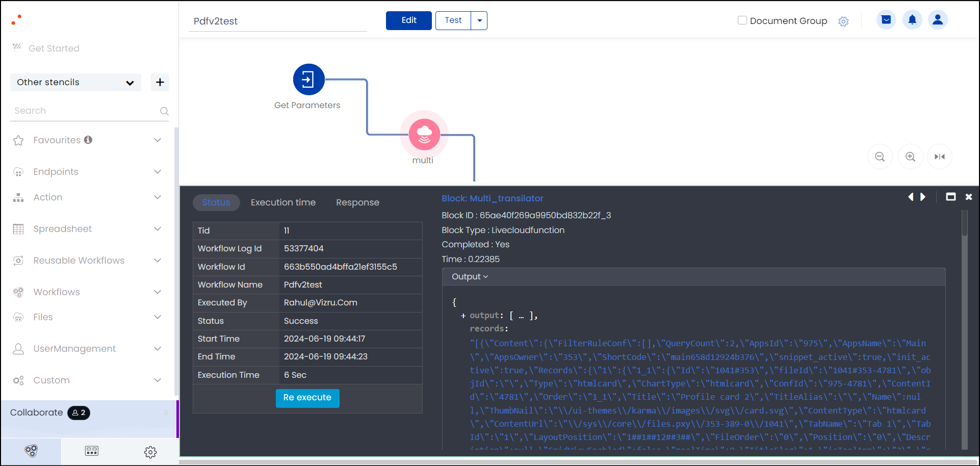The height and width of the screenshot is (466, 980).
Task: Switch to the Response tab
Action: 357,202
